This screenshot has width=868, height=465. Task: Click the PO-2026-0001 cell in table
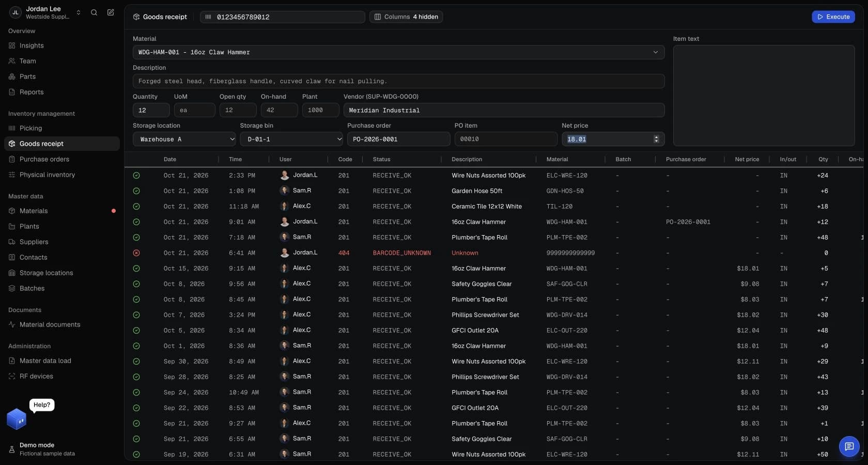point(688,222)
